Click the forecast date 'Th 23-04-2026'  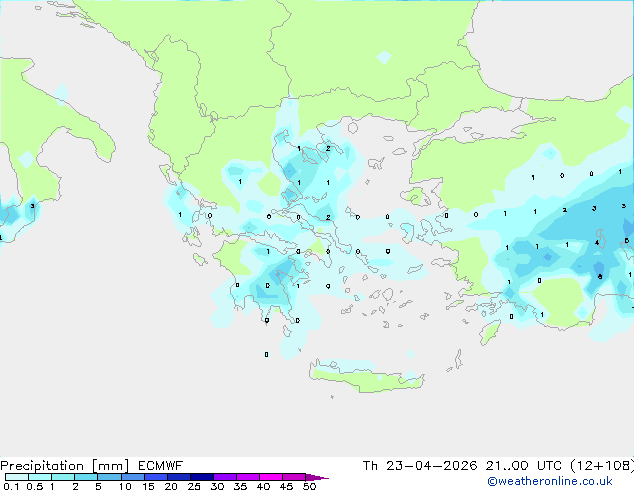(x=420, y=466)
